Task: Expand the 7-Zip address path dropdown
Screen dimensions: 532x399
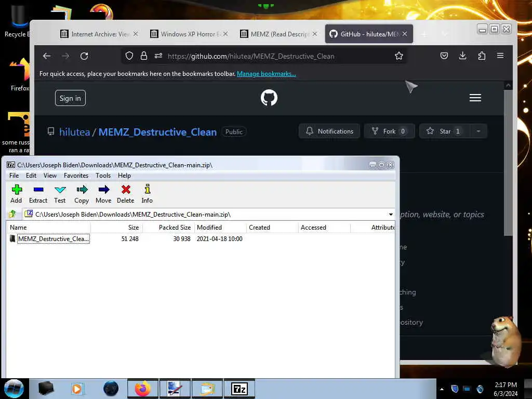Action: tap(391, 215)
